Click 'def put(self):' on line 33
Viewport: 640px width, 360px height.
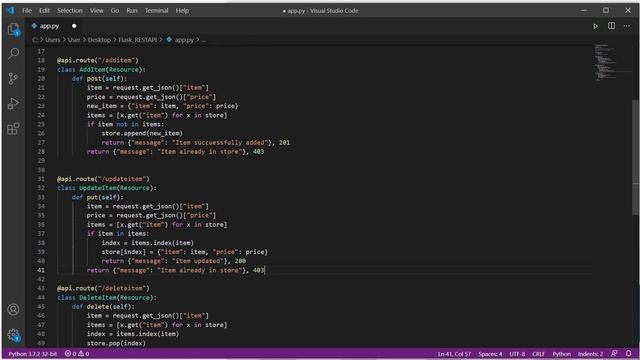pos(98,197)
